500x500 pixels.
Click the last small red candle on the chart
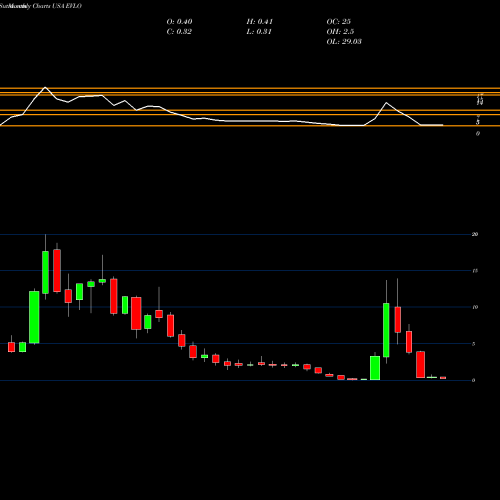point(443,378)
